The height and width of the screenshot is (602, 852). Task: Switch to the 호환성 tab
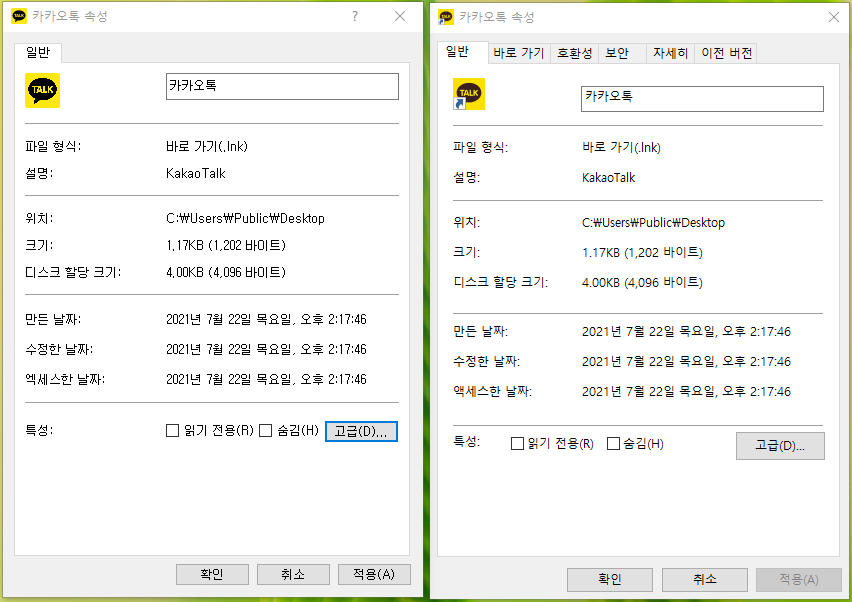(574, 53)
